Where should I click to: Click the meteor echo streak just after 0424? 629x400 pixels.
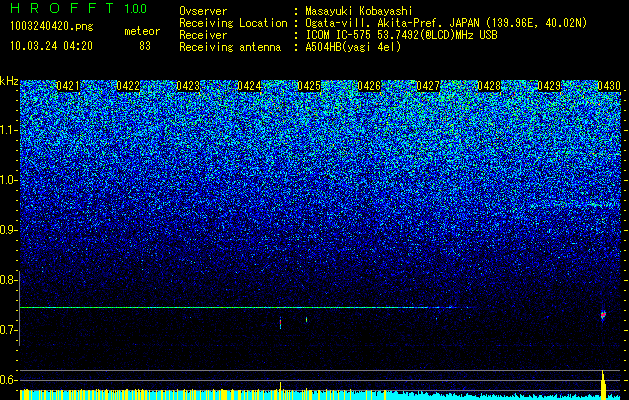tap(280, 323)
